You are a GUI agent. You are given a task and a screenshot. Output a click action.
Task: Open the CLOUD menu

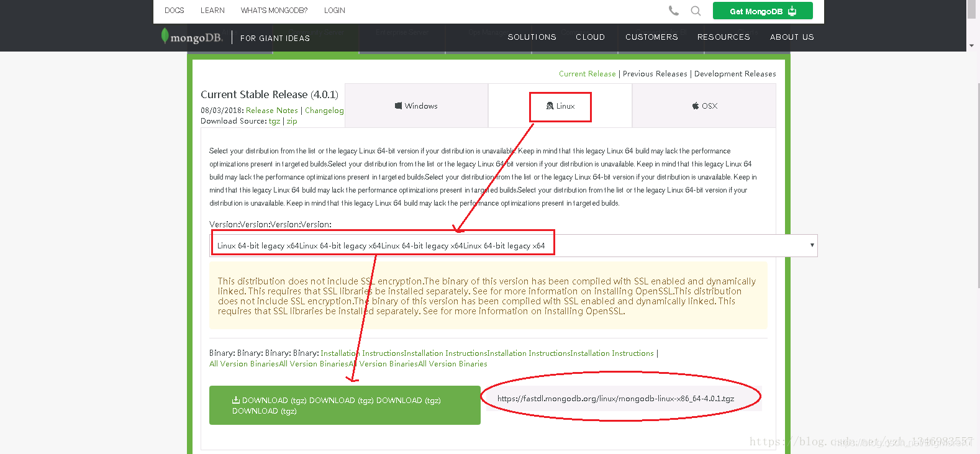pyautogui.click(x=591, y=37)
